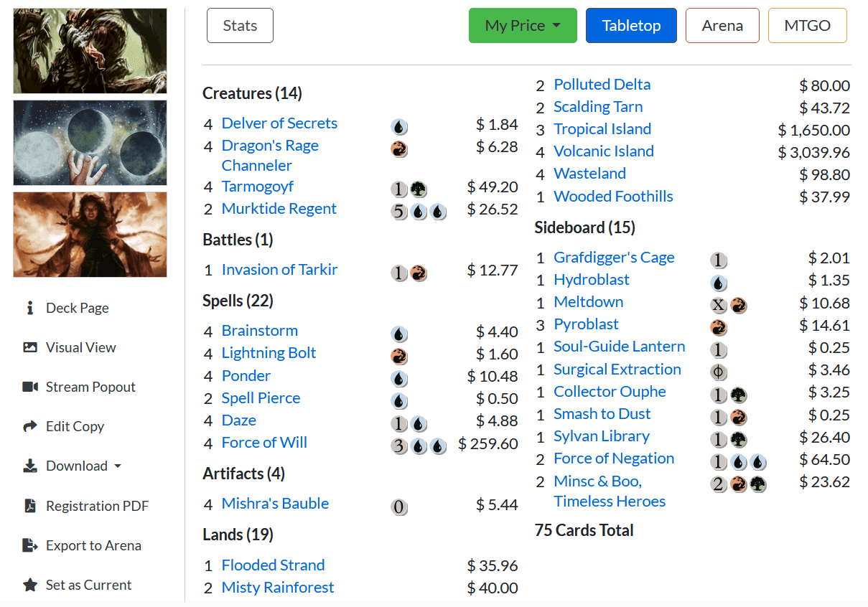Viewport: 868px width, 607px height.
Task: Click green mana symbol next to Sylvan Library
Action: (738, 440)
